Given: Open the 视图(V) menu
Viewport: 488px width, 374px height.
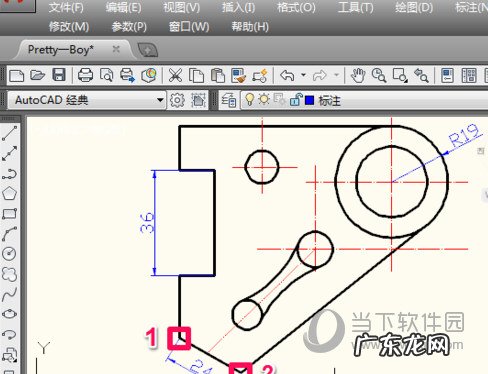Looking at the screenshot, I should coord(181,7).
